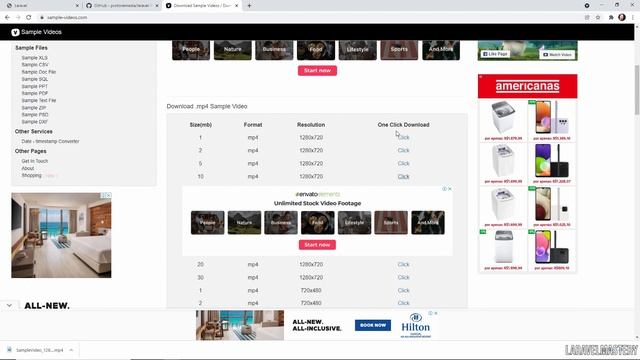
Task: Open Sample PPT link
Action: click(35, 86)
